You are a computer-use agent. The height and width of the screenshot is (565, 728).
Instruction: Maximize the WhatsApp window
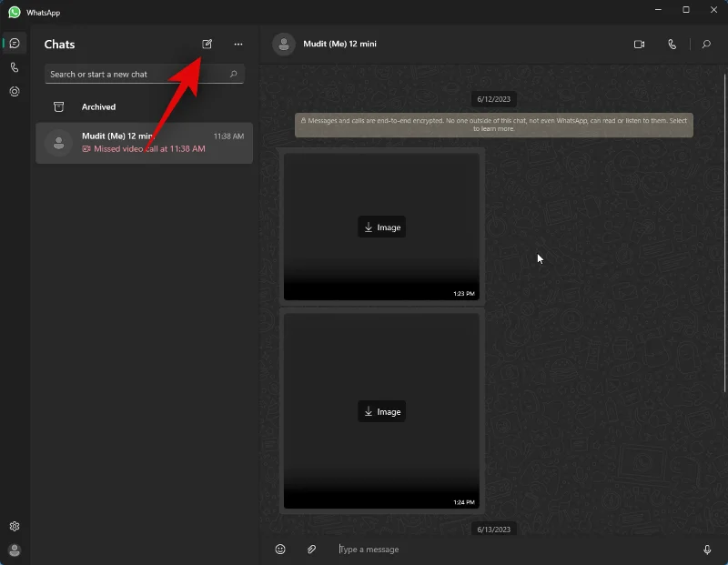[686, 10]
